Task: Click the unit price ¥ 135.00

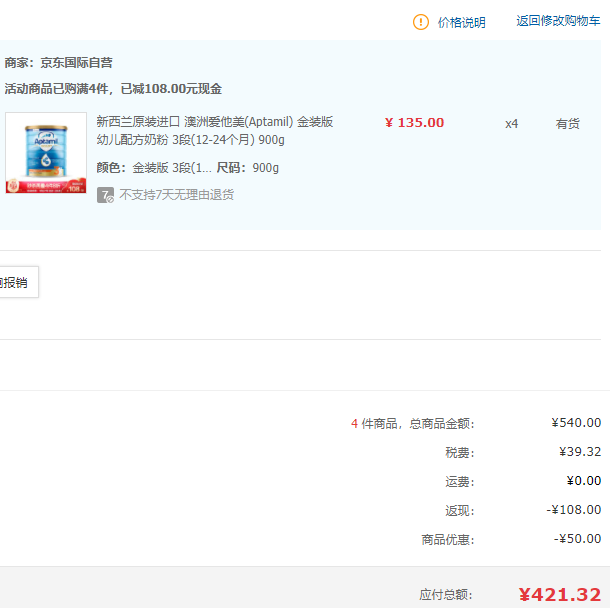Action: (x=414, y=123)
